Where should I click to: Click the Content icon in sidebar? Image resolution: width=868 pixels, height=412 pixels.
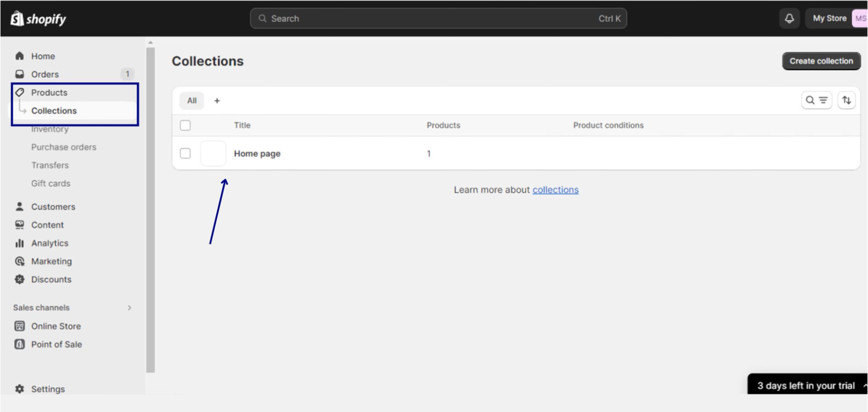[20, 225]
